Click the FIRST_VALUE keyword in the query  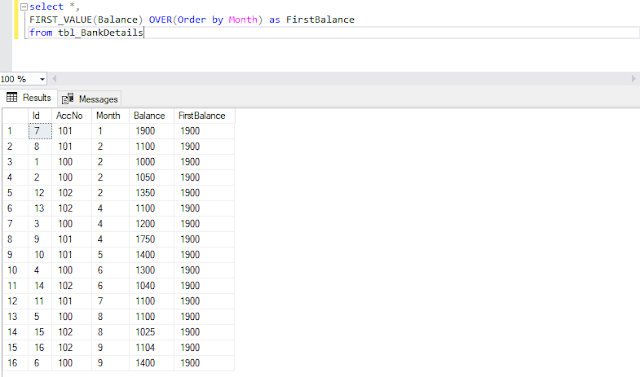coord(60,20)
